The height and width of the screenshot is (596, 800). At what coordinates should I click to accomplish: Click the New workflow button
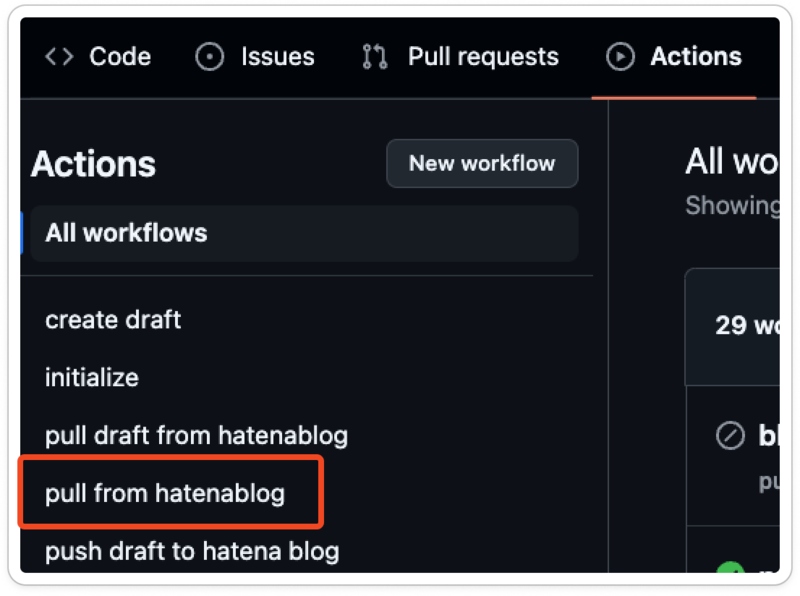(x=482, y=164)
